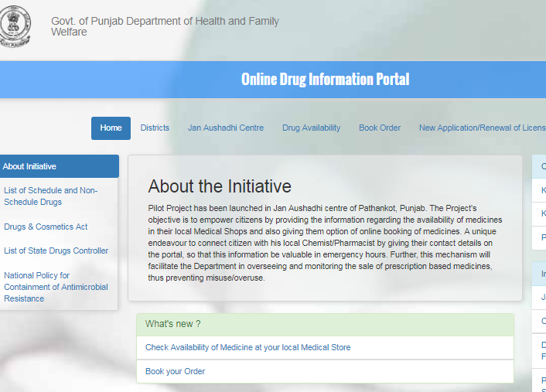Click the Online Drug Information Portal banner title

(x=326, y=80)
